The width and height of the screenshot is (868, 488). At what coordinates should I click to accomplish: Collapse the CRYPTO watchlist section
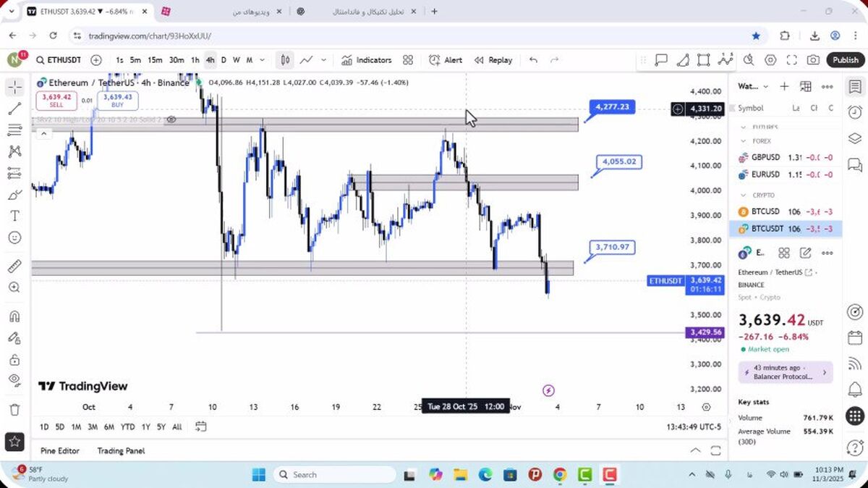coord(744,195)
